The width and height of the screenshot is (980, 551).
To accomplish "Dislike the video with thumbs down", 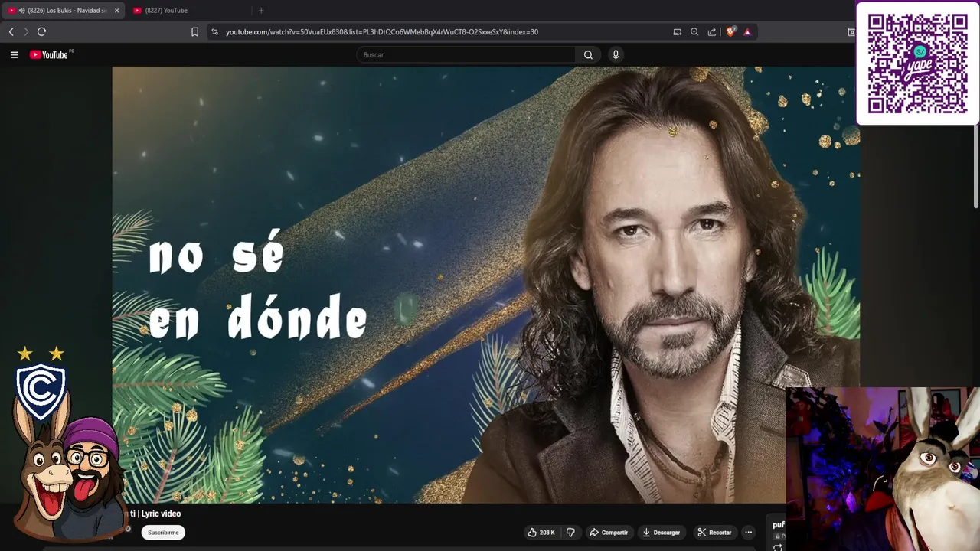I will click(x=570, y=533).
